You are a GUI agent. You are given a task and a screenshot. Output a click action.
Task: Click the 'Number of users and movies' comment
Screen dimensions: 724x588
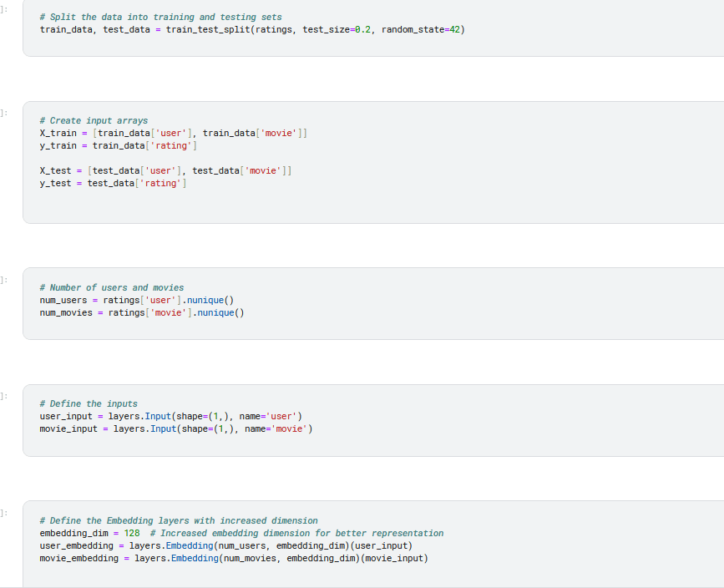tap(112, 288)
